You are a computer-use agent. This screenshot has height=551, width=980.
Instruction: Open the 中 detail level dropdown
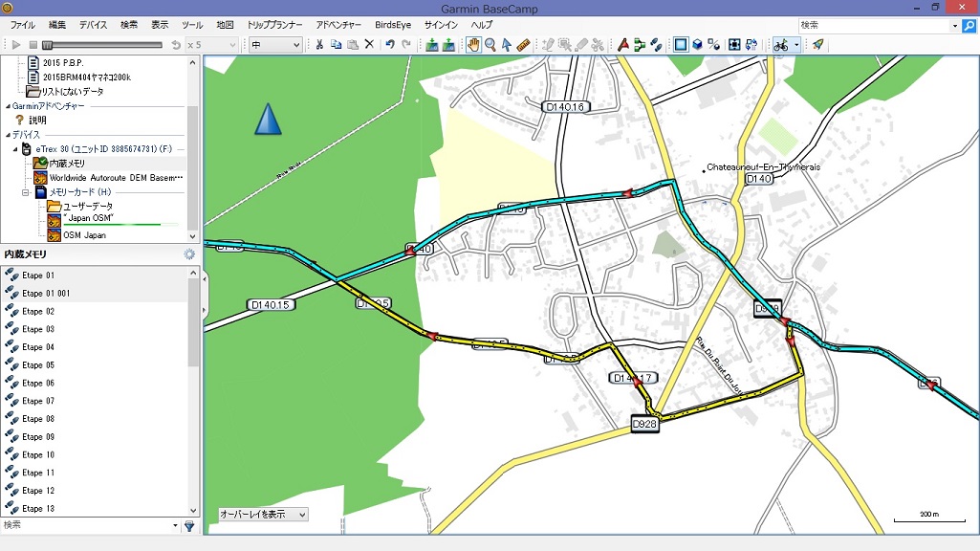click(275, 44)
